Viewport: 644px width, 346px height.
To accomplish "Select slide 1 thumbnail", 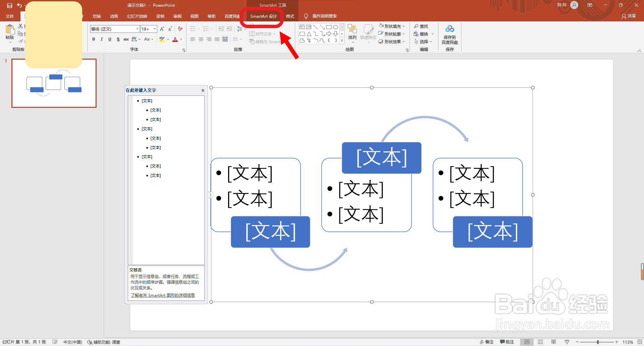I will click(x=54, y=83).
